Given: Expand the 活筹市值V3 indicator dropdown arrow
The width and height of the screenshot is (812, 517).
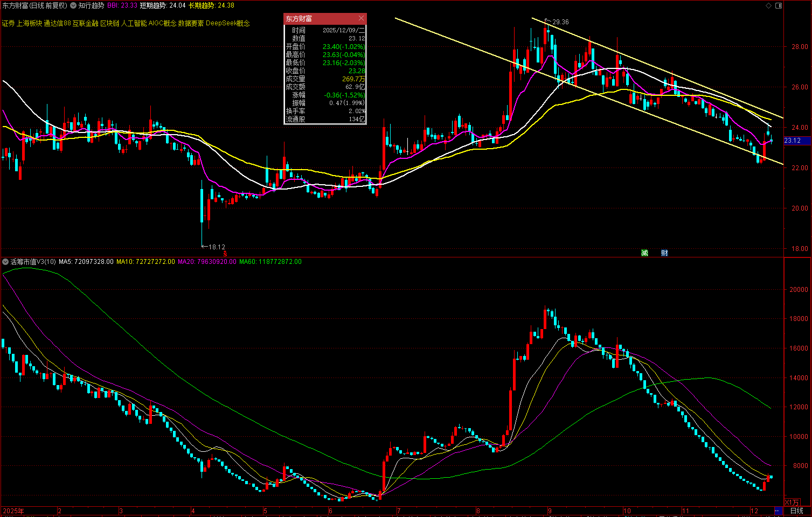Looking at the screenshot, I should (x=5, y=262).
